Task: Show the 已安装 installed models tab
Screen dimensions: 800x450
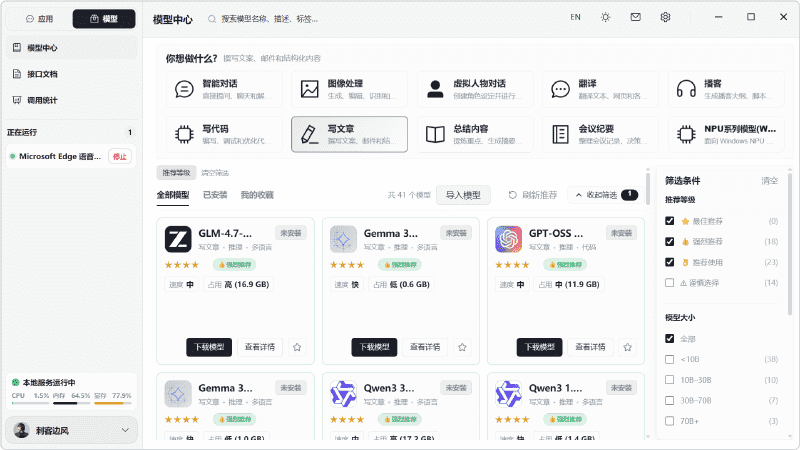Action: [x=215, y=195]
